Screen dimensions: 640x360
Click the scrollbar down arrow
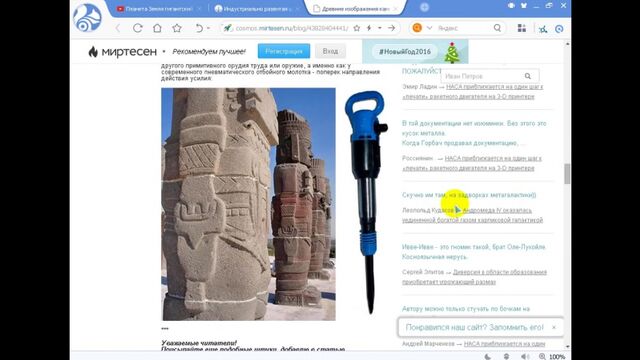[x=567, y=347]
